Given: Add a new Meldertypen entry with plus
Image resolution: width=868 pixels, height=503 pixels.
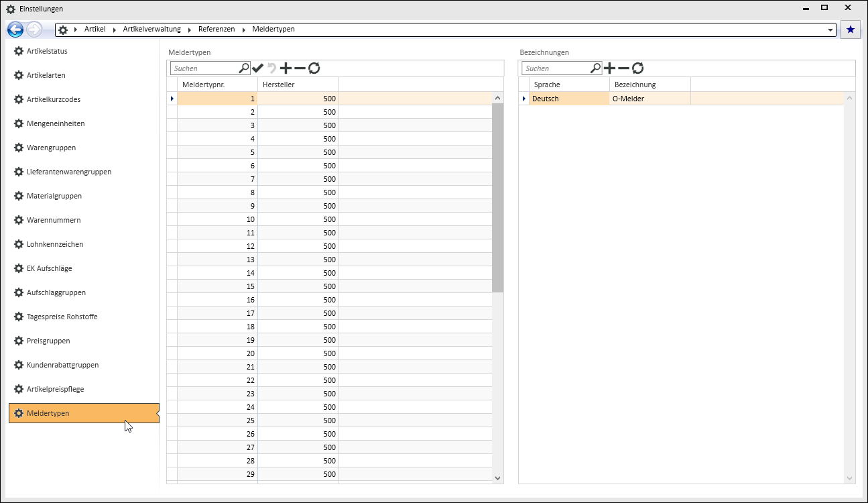Looking at the screenshot, I should 286,68.
